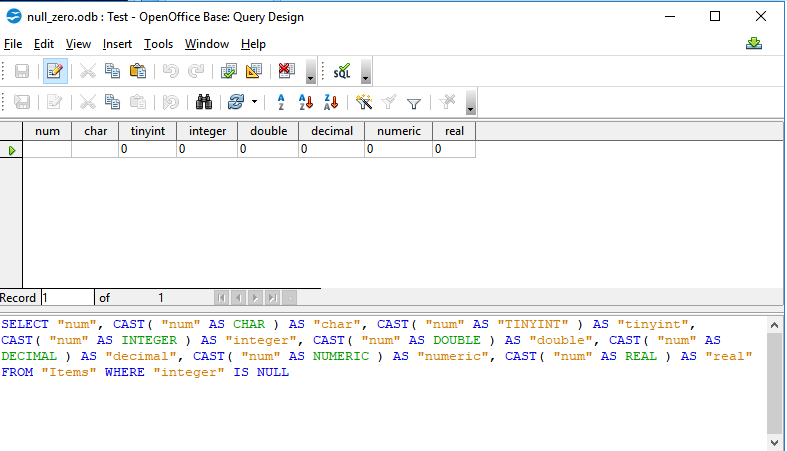This screenshot has width=787, height=451.
Task: Click the Run Query icon
Action: coord(229,71)
